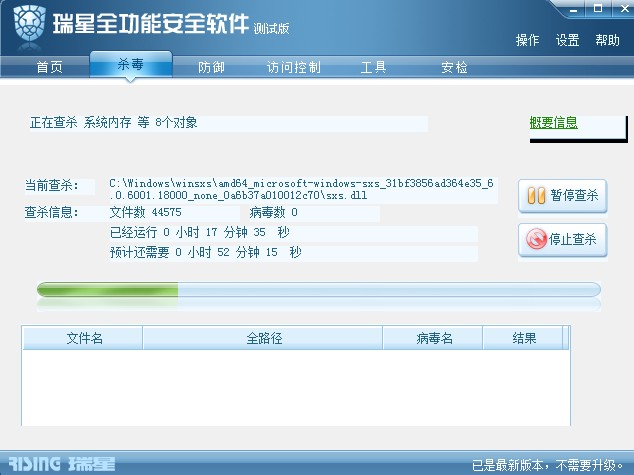634x475 pixels.
Task: Click the 当前查杀 label
Action: point(52,185)
